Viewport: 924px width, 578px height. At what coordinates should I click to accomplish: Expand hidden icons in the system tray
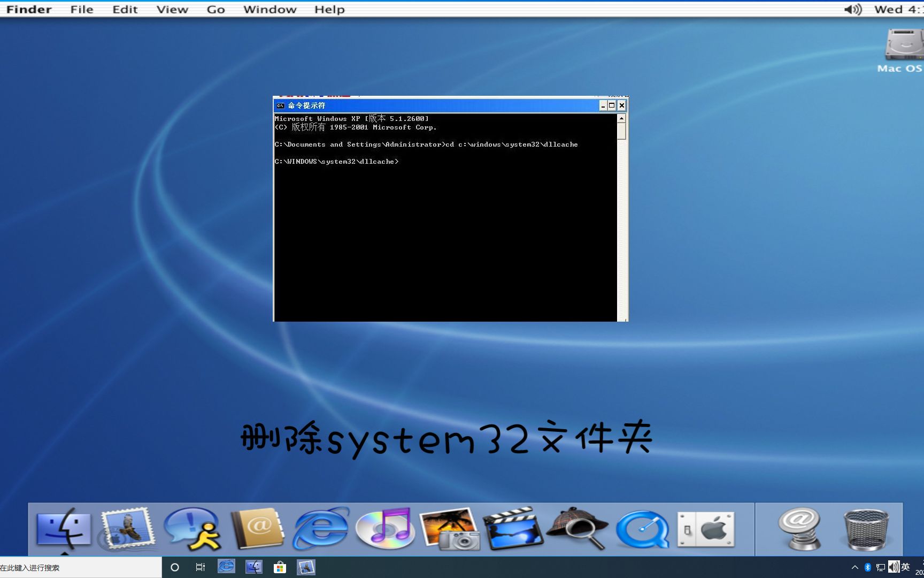[x=854, y=567]
